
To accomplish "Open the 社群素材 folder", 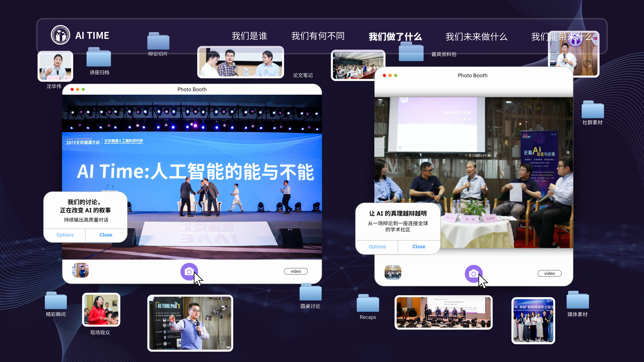I will 592,109.
